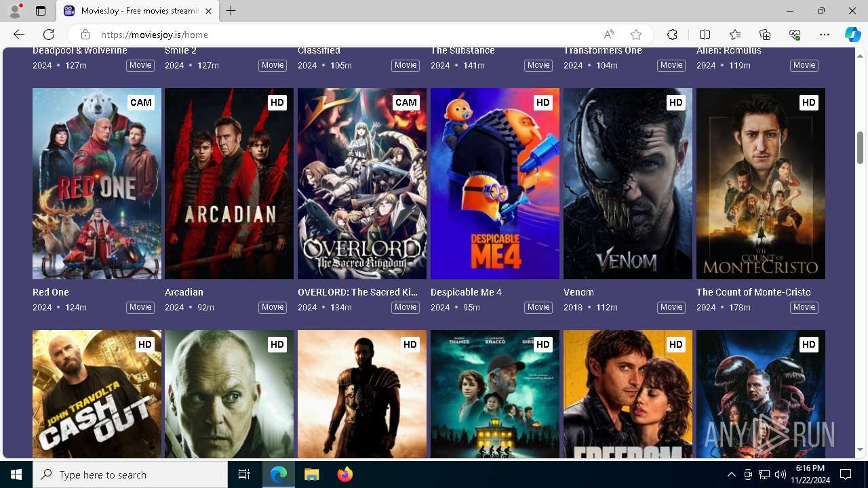Click Movie tag under Red One

[140, 307]
